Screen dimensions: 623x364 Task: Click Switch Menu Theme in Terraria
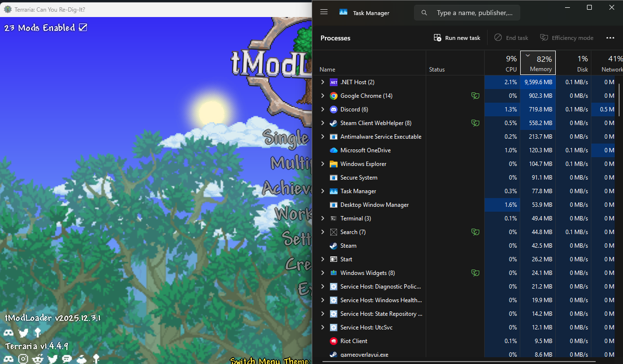point(271,361)
